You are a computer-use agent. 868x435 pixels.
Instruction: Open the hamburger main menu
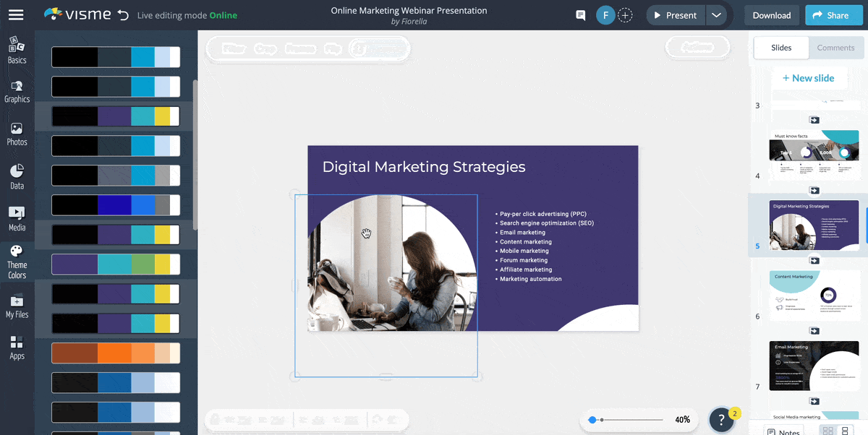[x=16, y=15]
